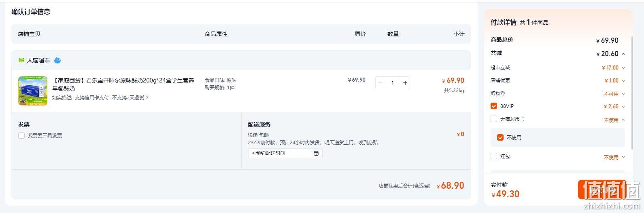This screenshot has height=213, width=644.
Task: Click the quantity input field showing 1
Action: pyautogui.click(x=393, y=83)
